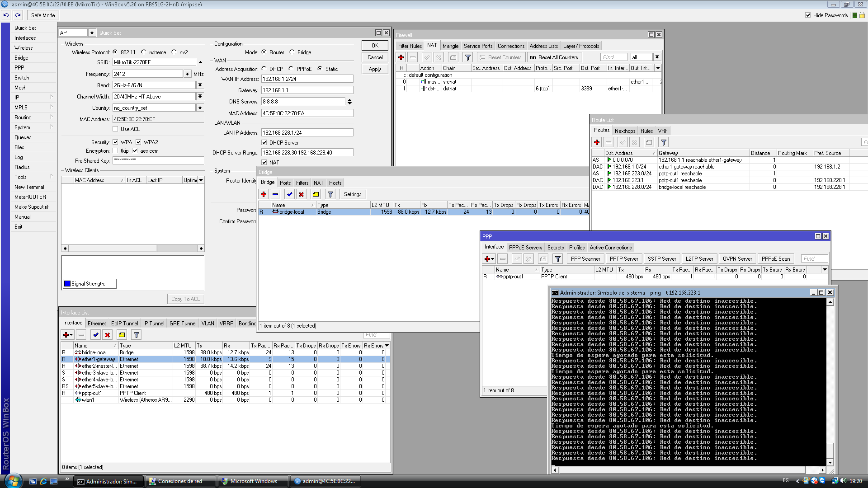868x488 pixels.
Task: Add new interface in Interface List
Action: 68,335
